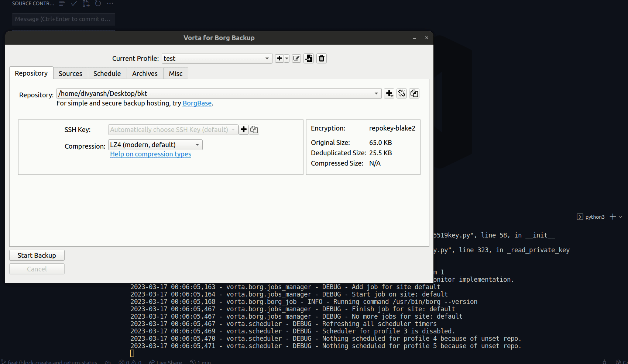628x364 pixels.
Task: Add a new profile with plus icon
Action: click(x=279, y=58)
